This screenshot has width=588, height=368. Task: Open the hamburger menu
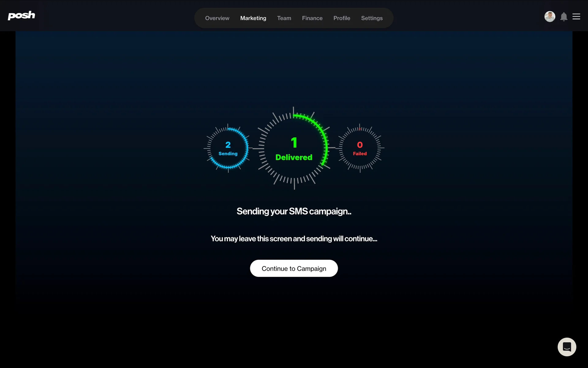click(576, 17)
